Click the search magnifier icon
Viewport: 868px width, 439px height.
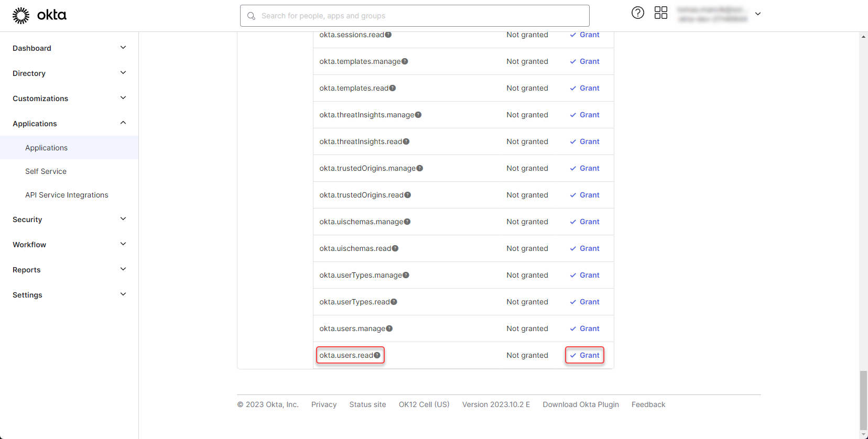click(x=251, y=16)
